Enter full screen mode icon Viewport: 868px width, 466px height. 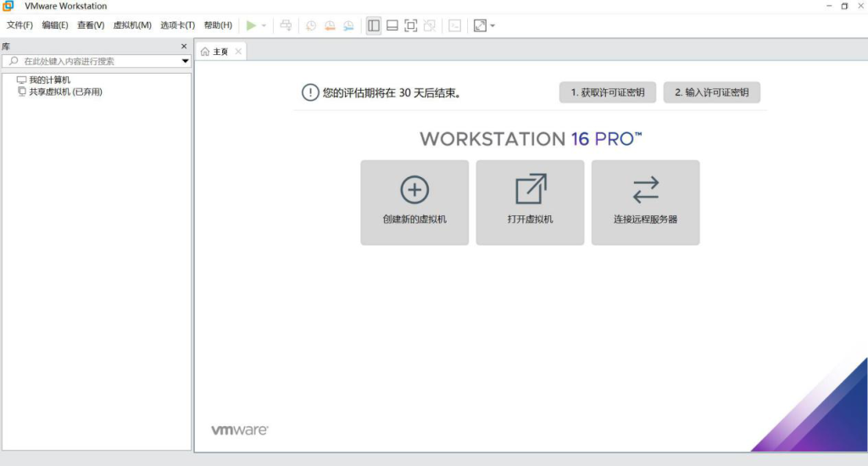coord(411,25)
